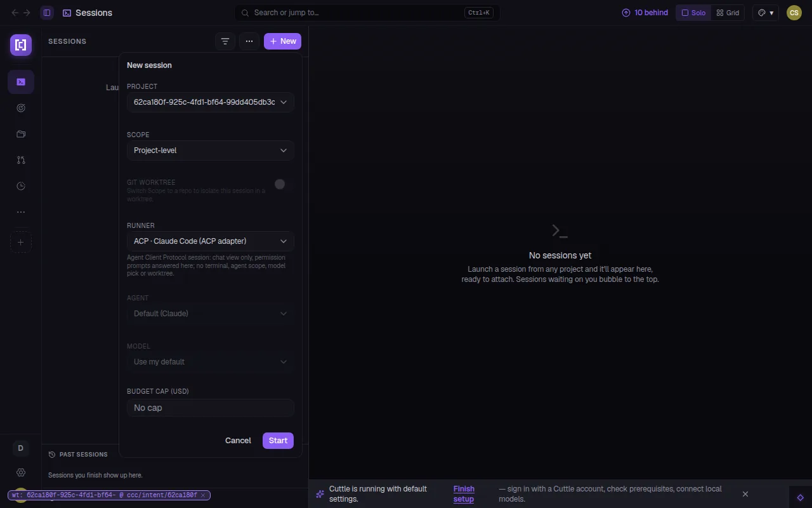Toggle the sidebar panel icon

[46, 13]
